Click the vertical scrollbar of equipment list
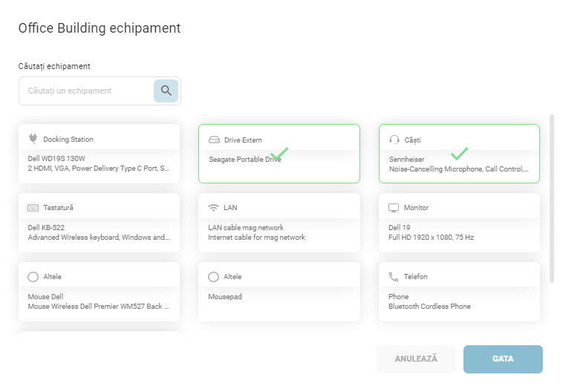This screenshot has width=563, height=392. (x=551, y=198)
